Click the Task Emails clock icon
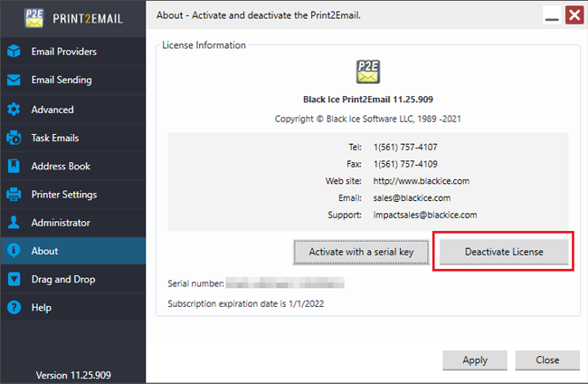 (14, 138)
